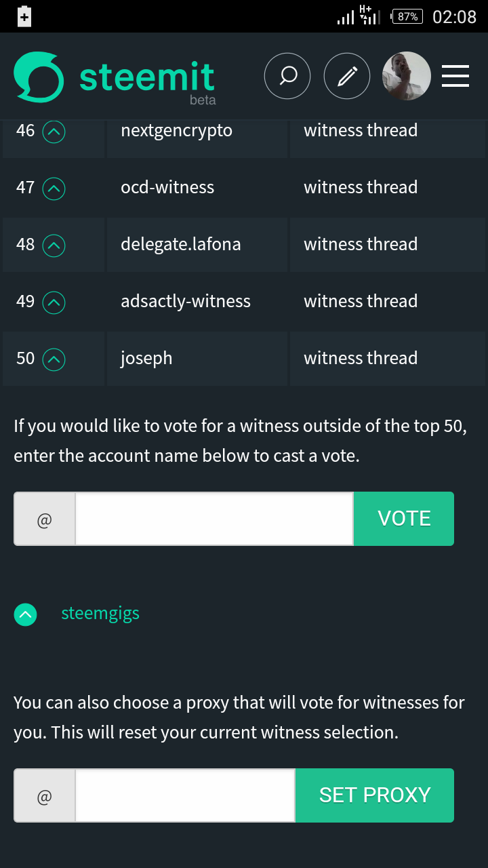Toggle vote arrow for joseph

pos(54,359)
